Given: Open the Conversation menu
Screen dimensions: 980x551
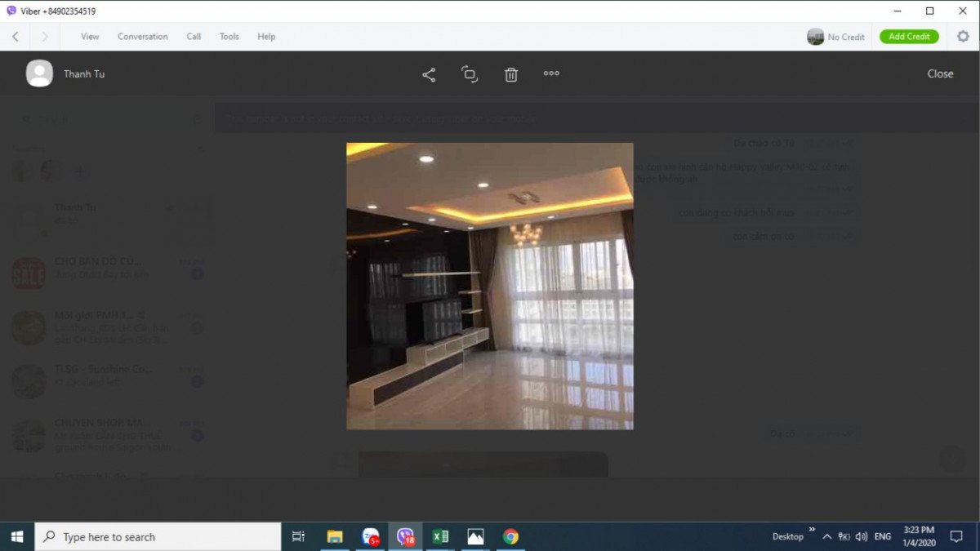Looking at the screenshot, I should pos(142,37).
